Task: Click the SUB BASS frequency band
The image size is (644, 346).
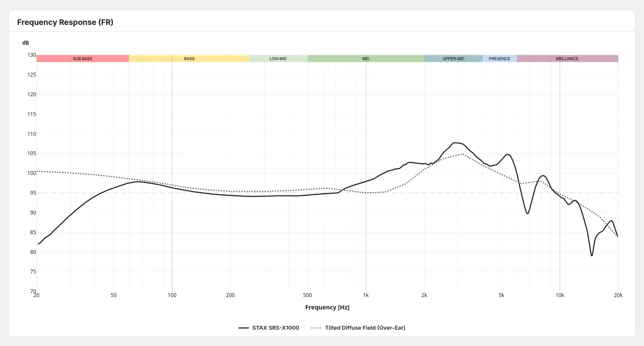Action: 82,58
